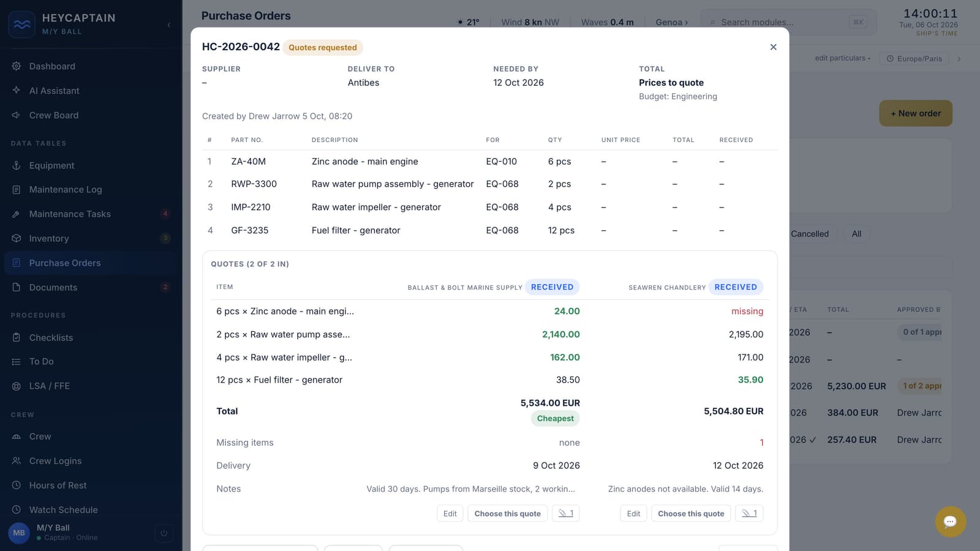Select Purchase Orders in the sidebar
Viewport: 980px width, 551px height.
tap(91, 263)
